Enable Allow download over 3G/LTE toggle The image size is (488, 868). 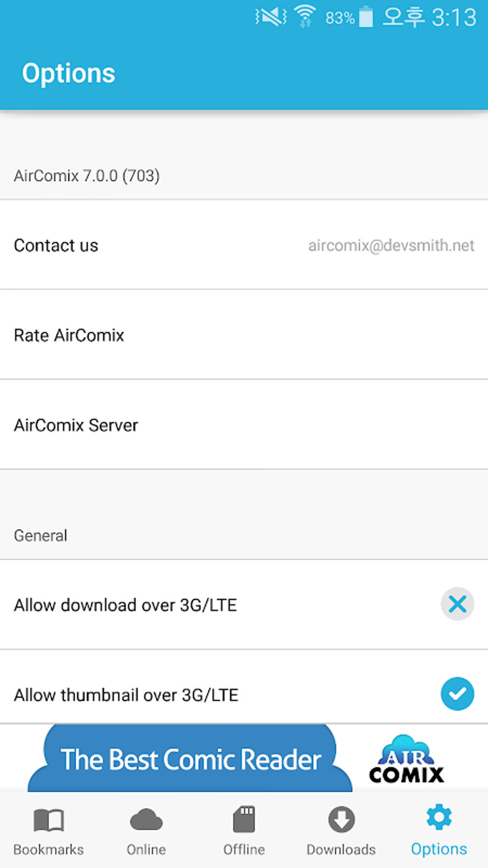(x=457, y=604)
